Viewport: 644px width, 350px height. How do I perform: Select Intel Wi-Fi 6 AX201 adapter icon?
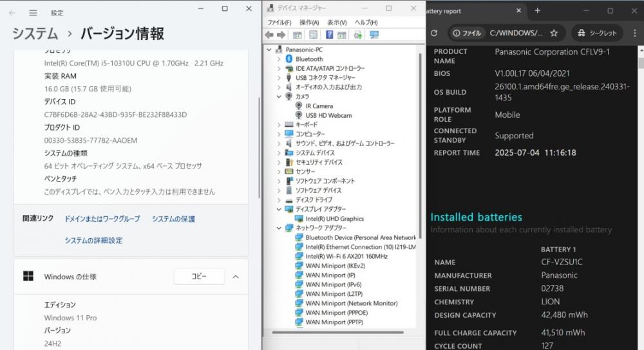(299, 256)
